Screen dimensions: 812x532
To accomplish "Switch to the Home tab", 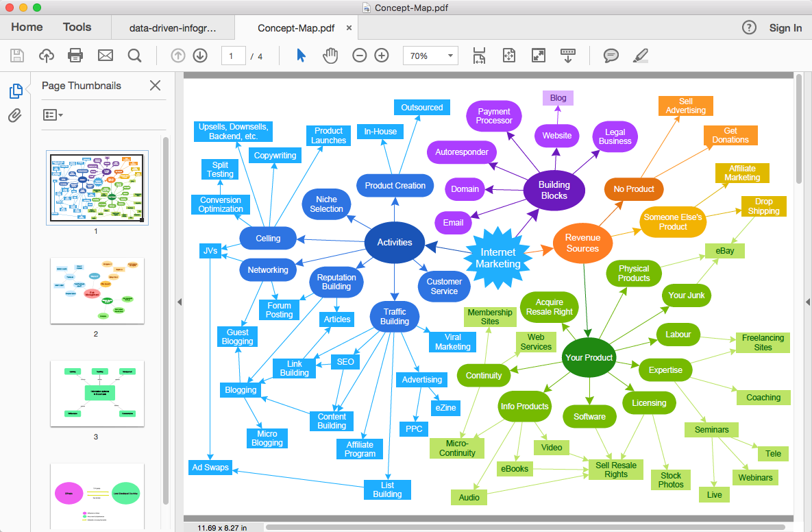I will tap(27, 27).
